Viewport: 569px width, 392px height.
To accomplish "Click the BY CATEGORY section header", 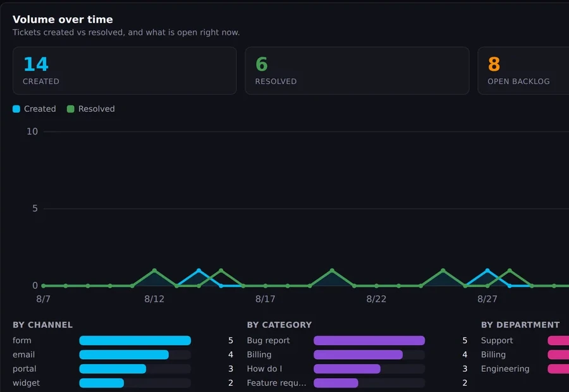I will [x=279, y=325].
